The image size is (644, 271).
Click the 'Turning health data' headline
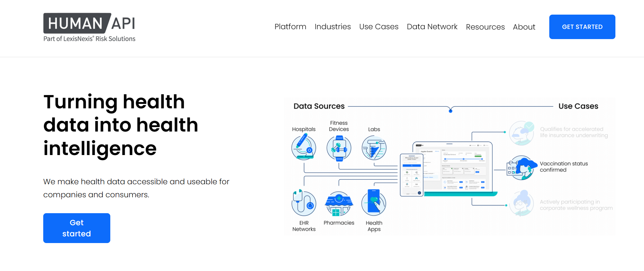(x=121, y=125)
